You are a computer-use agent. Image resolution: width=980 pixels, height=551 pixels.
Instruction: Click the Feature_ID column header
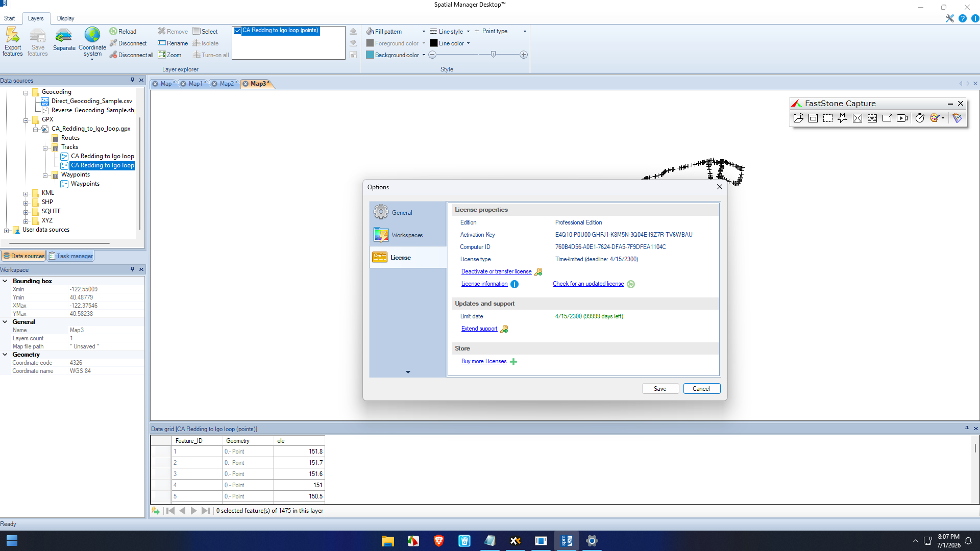click(197, 441)
